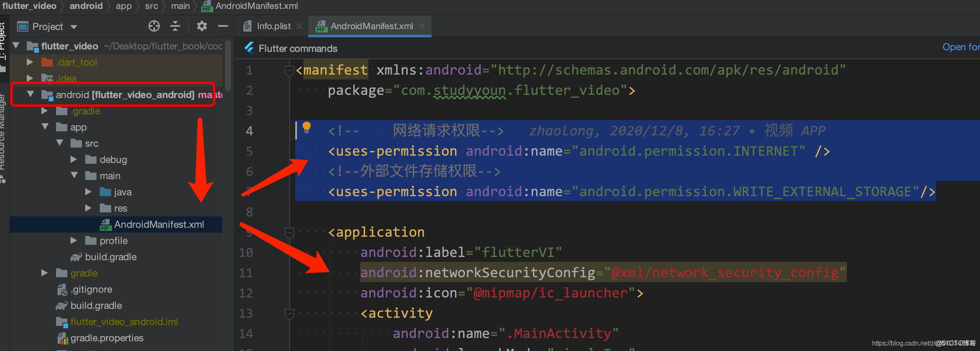Select build.gradle under the android folder
Viewport: 980px width, 351px height.
(96, 306)
